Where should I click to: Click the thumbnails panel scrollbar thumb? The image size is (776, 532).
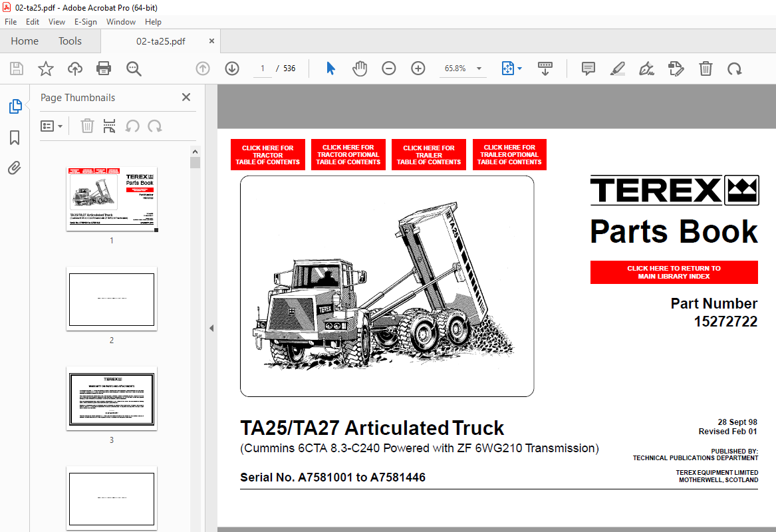195,163
